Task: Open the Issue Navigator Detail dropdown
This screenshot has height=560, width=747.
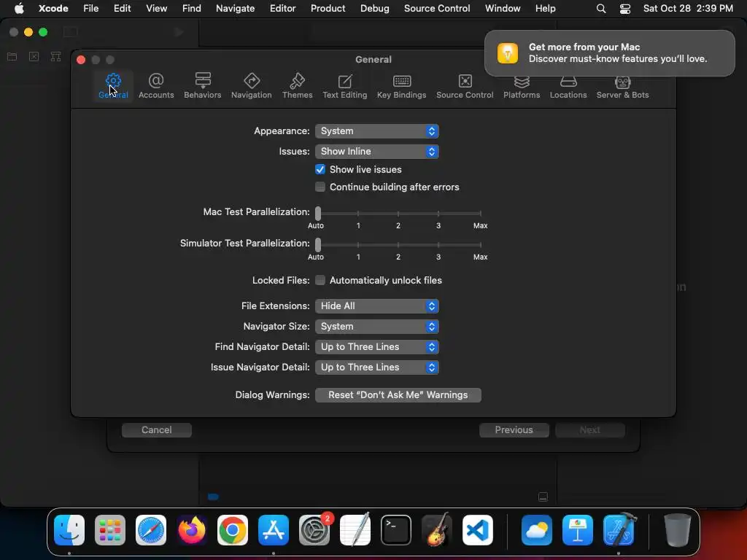Action: (377, 367)
